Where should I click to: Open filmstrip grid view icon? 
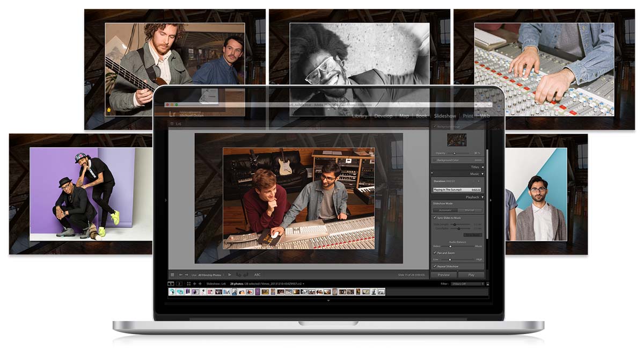(x=188, y=284)
